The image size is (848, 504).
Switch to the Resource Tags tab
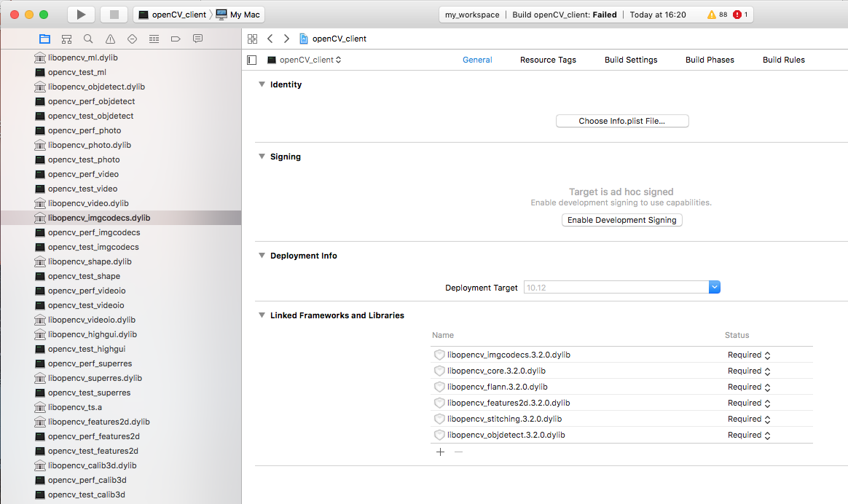coord(548,60)
